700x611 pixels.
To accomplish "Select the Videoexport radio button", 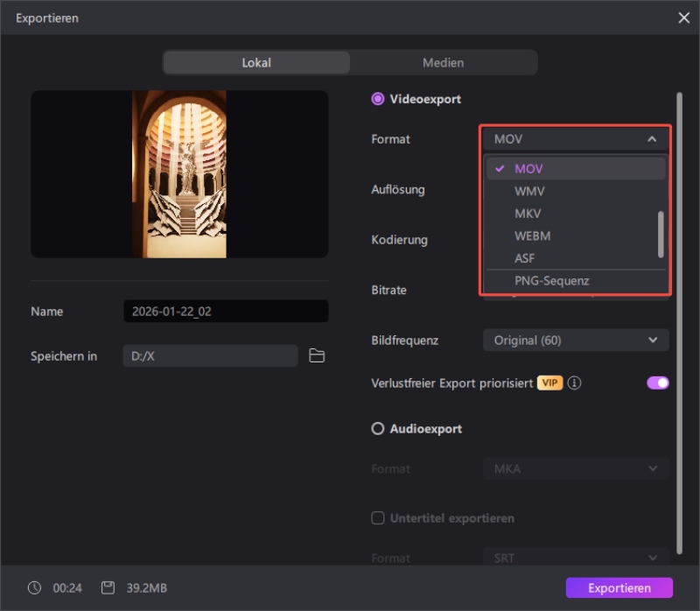I will [x=377, y=99].
